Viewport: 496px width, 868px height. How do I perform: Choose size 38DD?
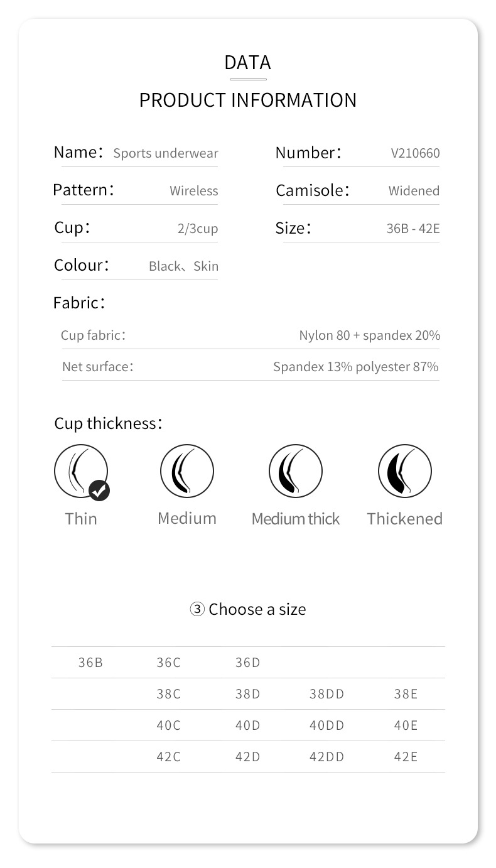326,694
